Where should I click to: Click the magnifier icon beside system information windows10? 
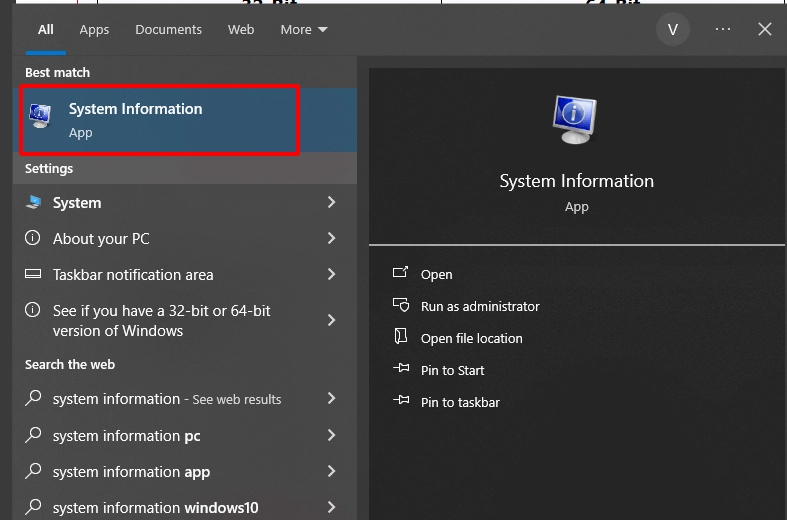pos(33,506)
